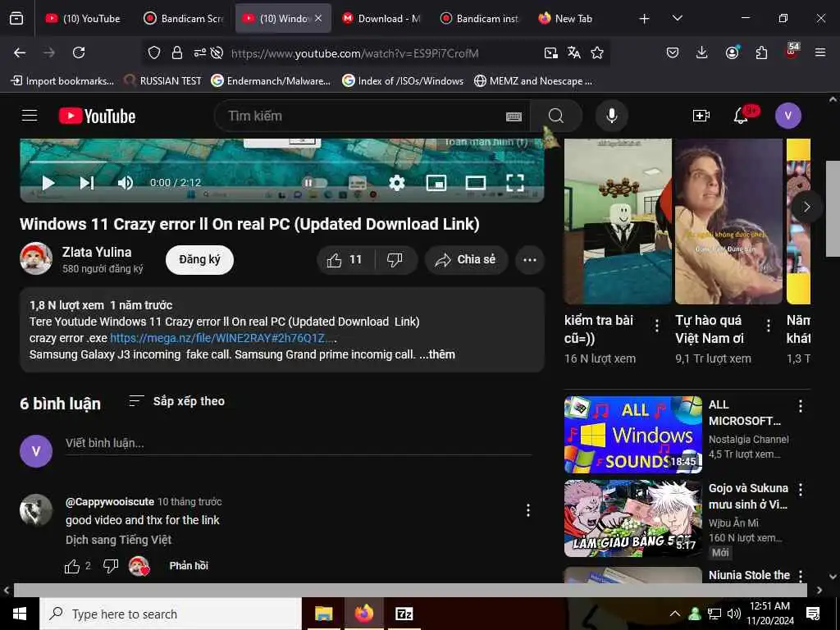
Task: Open more actions menu beside Chia sẻ
Action: (x=530, y=260)
